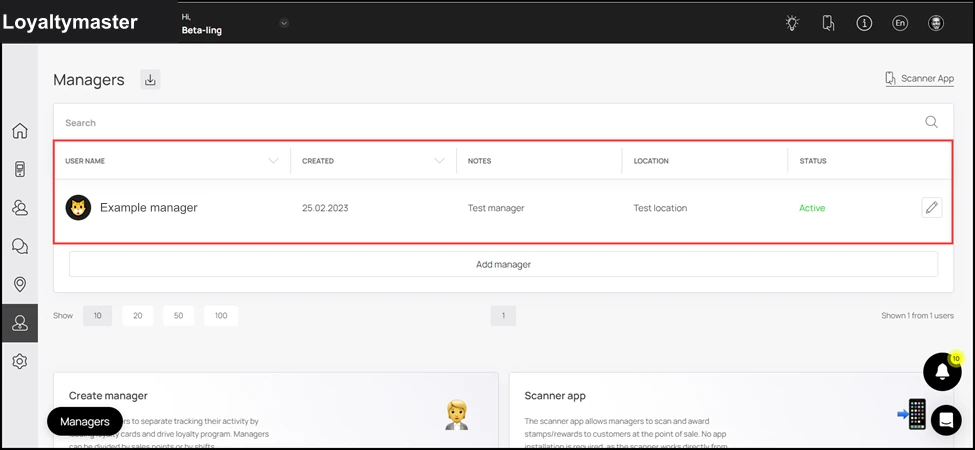
Task: Click the Add manager button
Action: point(503,264)
